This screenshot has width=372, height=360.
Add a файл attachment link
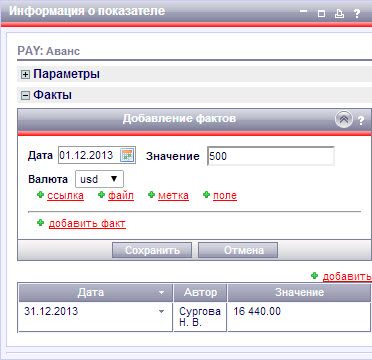[121, 196]
